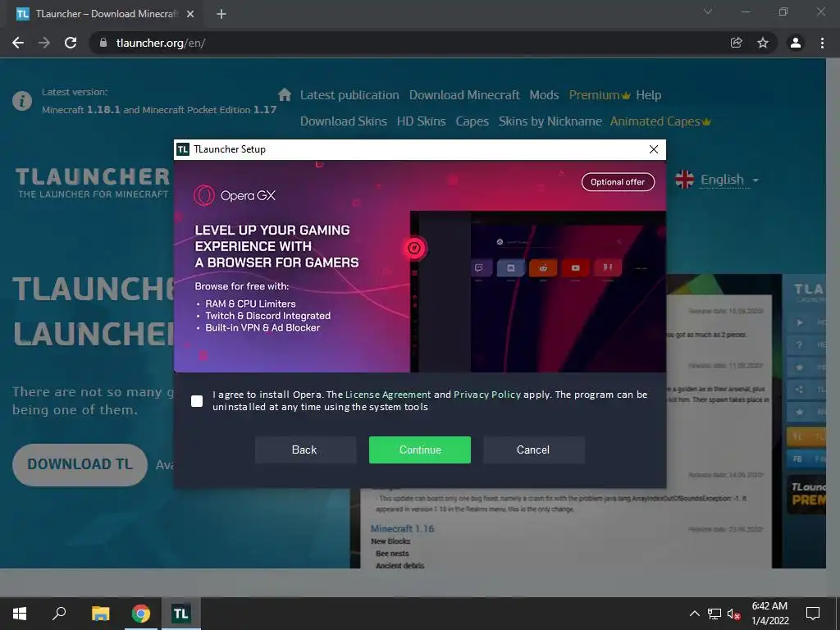Expand the Chrome tab search chevron
Image resolution: width=840 pixels, height=630 pixels.
(x=708, y=11)
